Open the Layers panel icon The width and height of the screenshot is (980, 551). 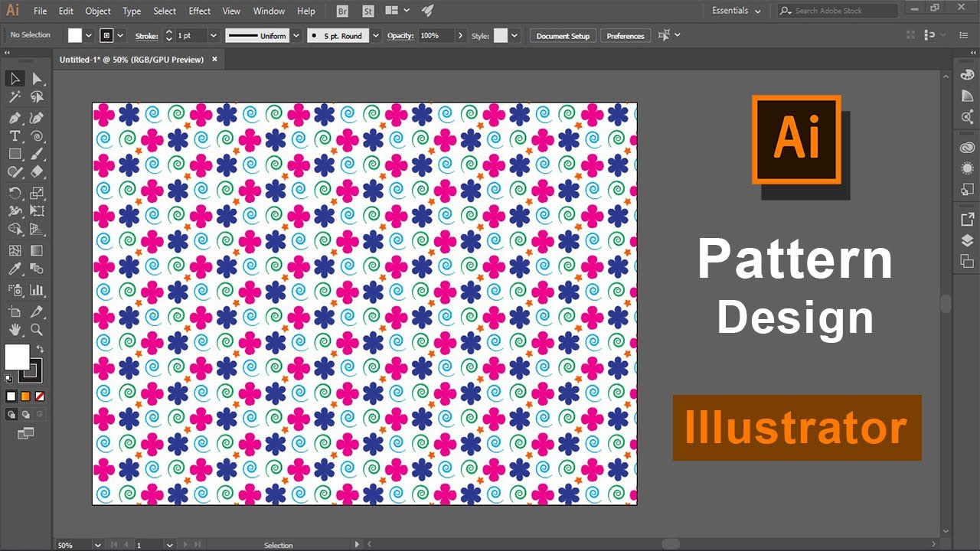coord(967,240)
